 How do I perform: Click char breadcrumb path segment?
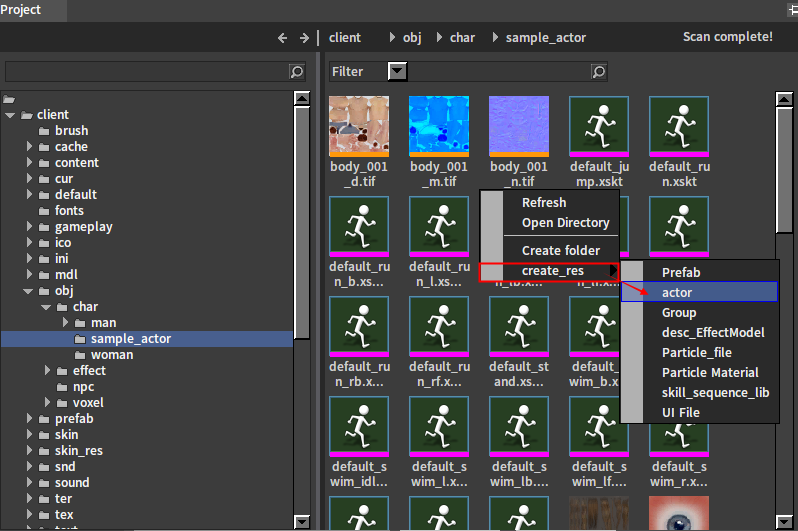click(462, 38)
